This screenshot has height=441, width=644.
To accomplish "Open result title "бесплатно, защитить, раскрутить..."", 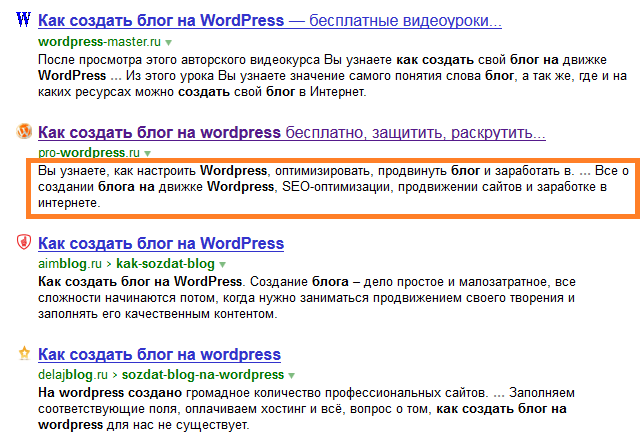I will tap(416, 133).
